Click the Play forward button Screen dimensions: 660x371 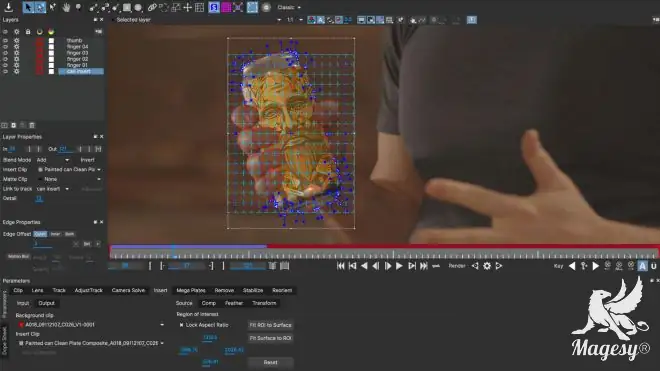click(399, 266)
